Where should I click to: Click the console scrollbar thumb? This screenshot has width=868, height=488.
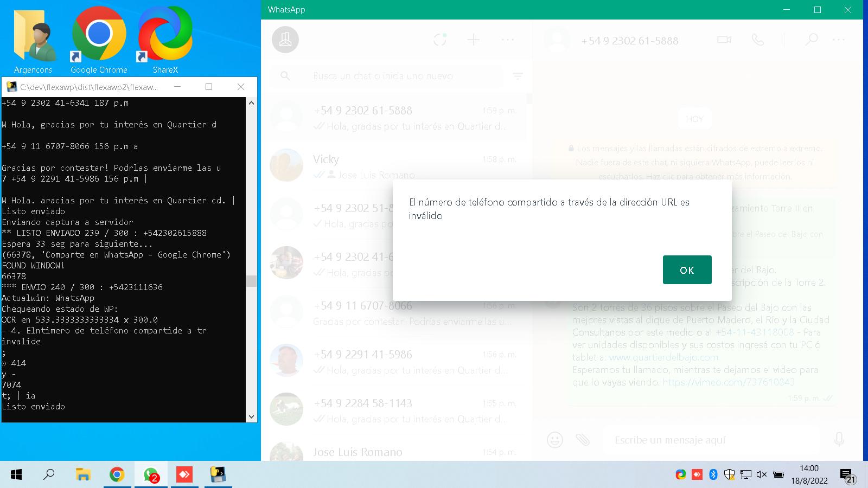tap(251, 280)
